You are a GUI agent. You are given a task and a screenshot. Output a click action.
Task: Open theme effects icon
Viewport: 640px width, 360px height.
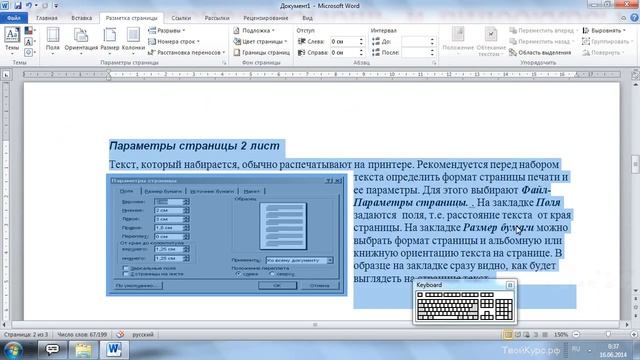(x=29, y=52)
